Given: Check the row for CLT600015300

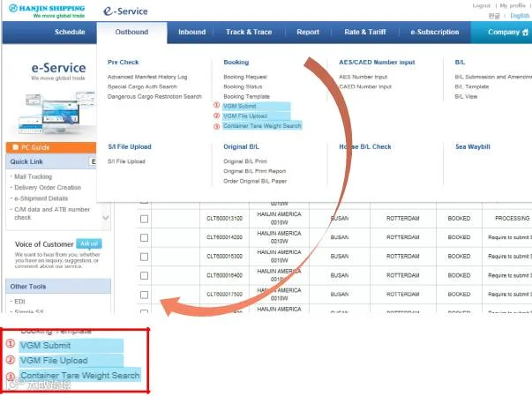Looking at the screenshot, I should coord(144,257).
